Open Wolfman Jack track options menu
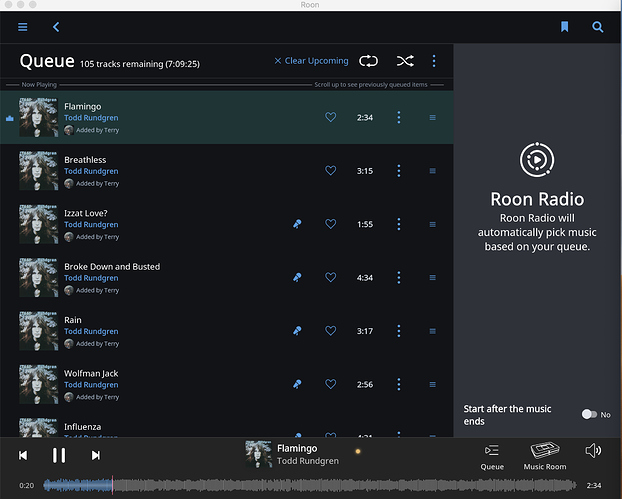Image resolution: width=622 pixels, height=499 pixels. [399, 384]
